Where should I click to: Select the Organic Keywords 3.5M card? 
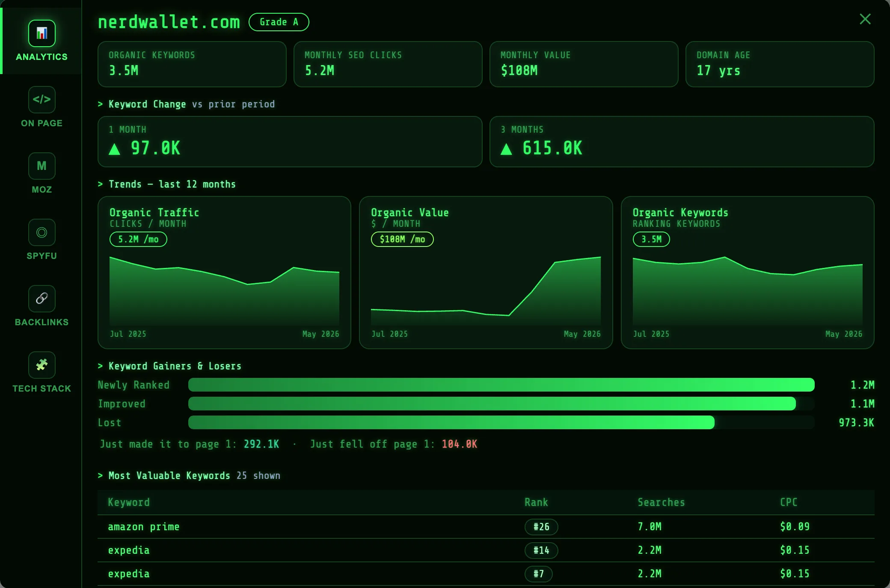pyautogui.click(x=192, y=64)
